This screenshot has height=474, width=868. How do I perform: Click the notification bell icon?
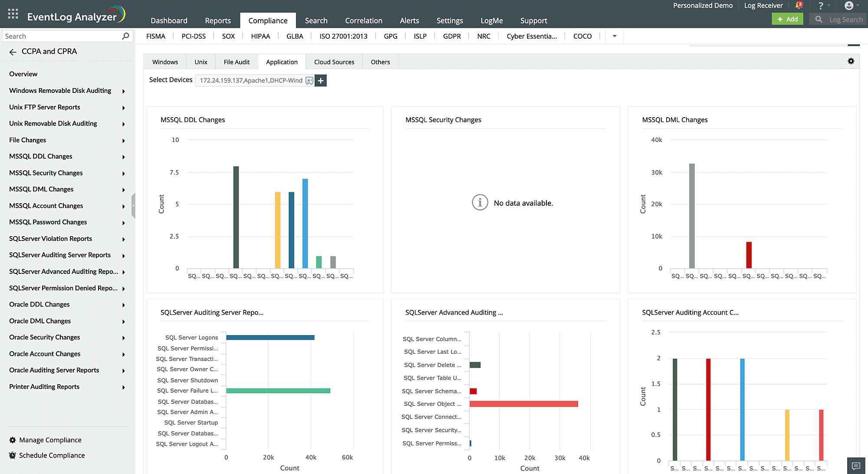pos(799,5)
